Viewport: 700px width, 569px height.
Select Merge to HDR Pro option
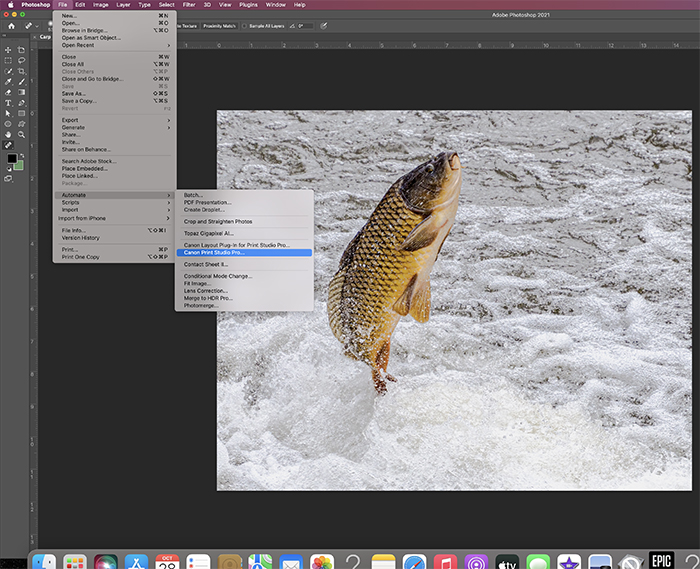pyautogui.click(x=208, y=298)
